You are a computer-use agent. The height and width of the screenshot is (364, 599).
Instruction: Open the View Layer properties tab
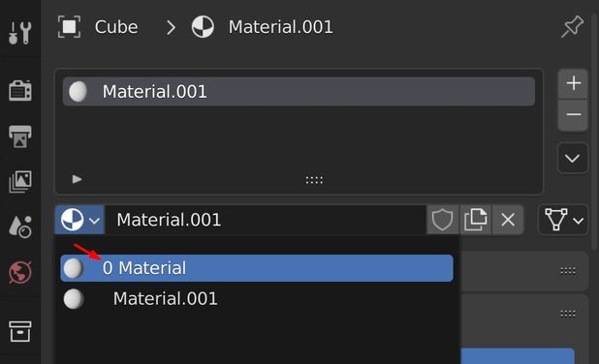coord(19,182)
